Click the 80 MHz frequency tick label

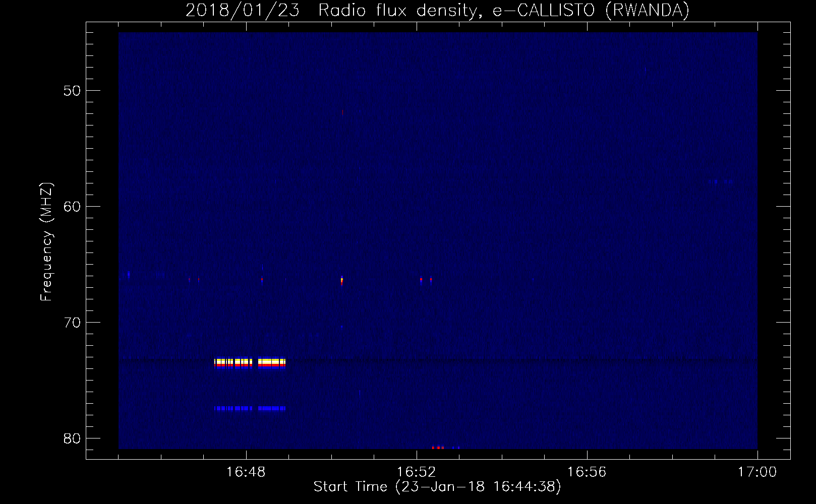click(x=72, y=438)
